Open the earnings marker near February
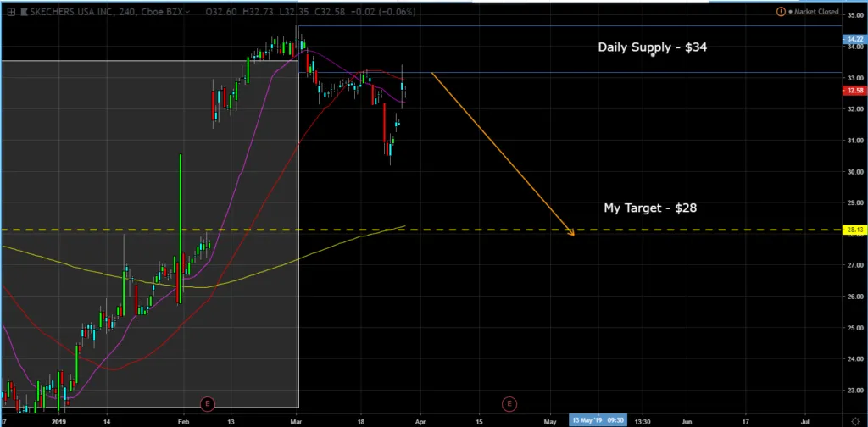The height and width of the screenshot is (427, 868). click(x=207, y=404)
